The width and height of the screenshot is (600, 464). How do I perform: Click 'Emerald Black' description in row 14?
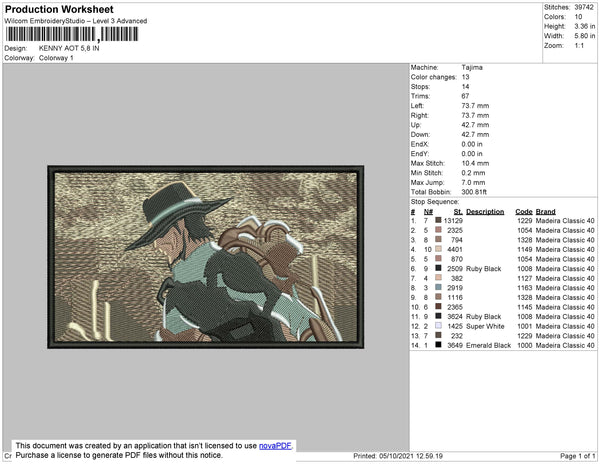pos(489,345)
